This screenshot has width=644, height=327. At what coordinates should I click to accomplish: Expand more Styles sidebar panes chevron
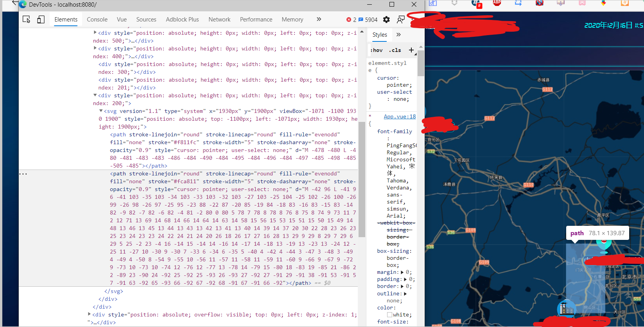[398, 34]
